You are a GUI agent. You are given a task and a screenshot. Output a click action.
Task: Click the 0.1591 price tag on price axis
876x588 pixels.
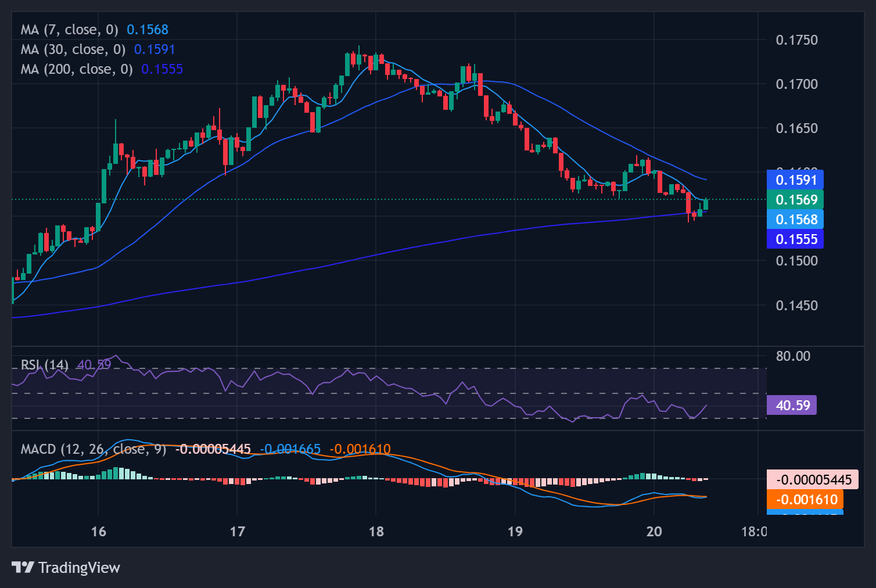(796, 180)
